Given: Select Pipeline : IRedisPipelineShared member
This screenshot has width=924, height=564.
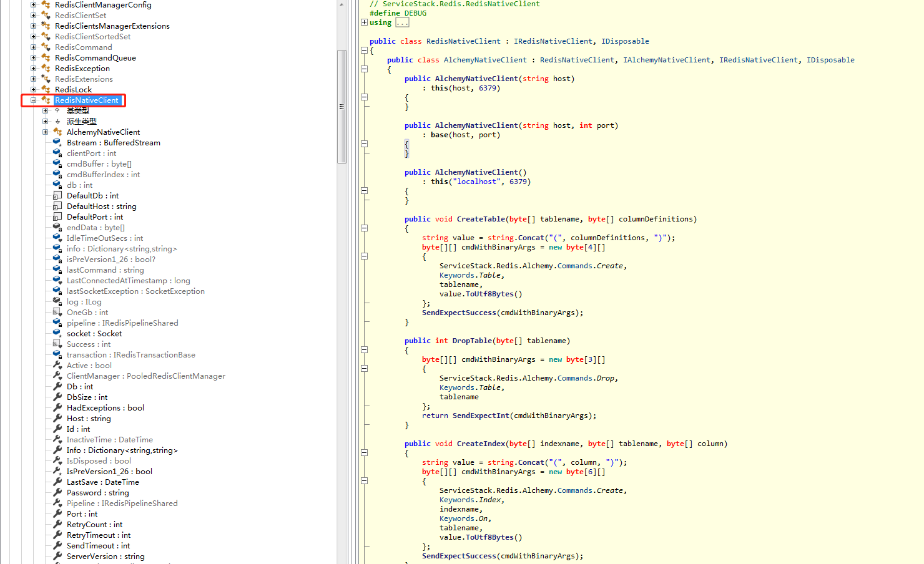Looking at the screenshot, I should pyautogui.click(x=122, y=503).
